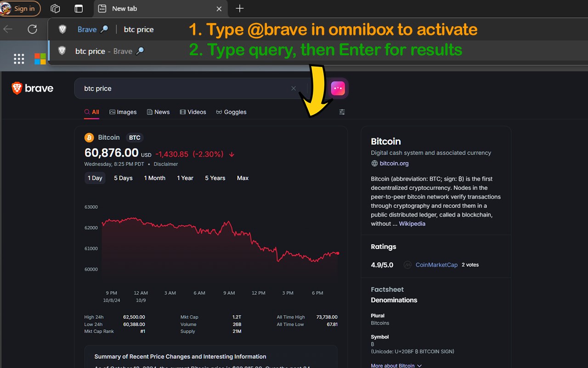Open a new tab with plus button
Image resolution: width=588 pixels, height=368 pixels.
[x=239, y=9]
